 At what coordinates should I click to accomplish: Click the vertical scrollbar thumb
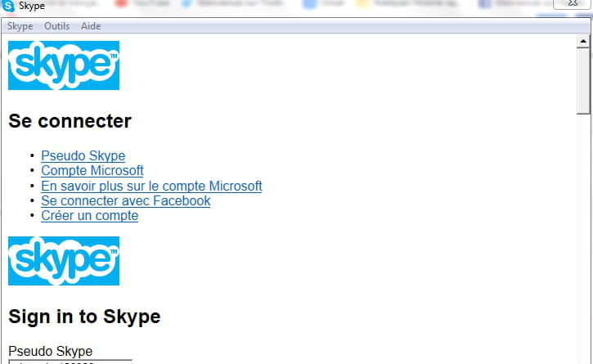pyautogui.click(x=583, y=81)
